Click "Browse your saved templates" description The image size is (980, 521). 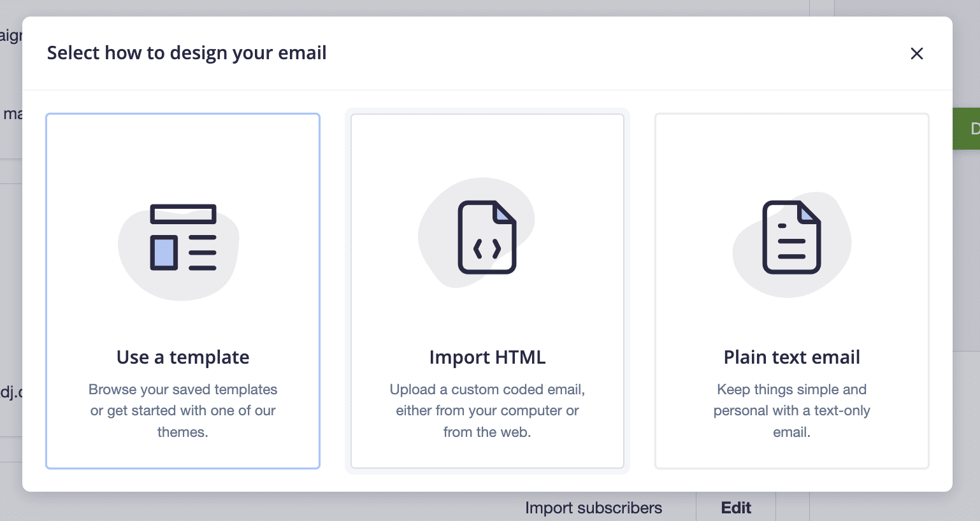tap(183, 411)
